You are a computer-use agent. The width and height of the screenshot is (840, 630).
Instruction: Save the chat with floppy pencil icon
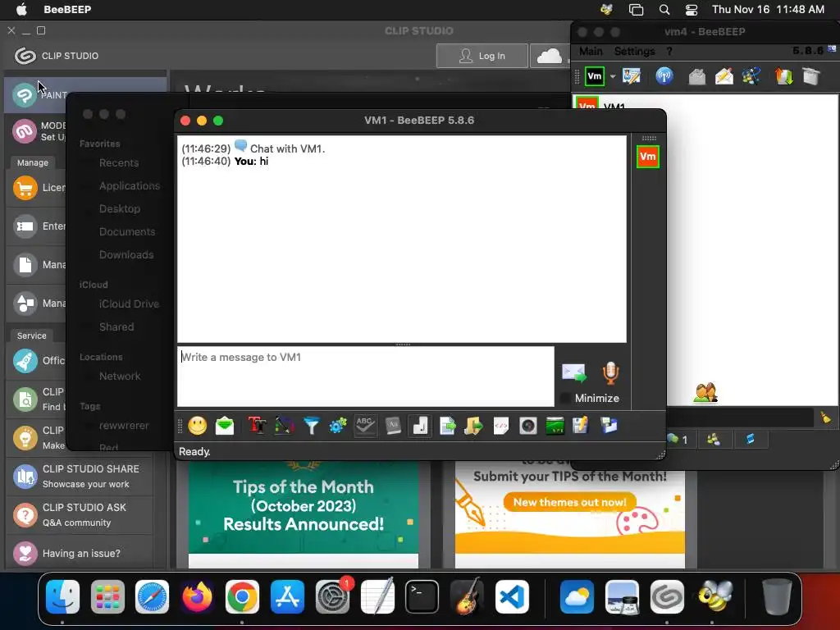(x=581, y=426)
